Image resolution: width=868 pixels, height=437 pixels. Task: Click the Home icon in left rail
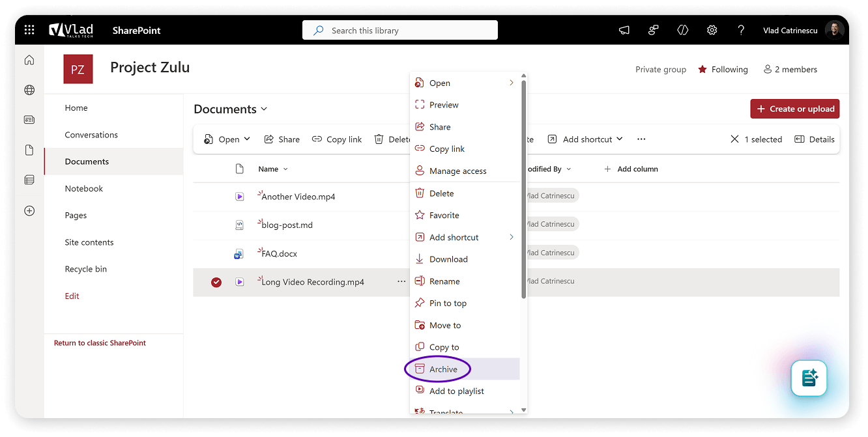29,60
